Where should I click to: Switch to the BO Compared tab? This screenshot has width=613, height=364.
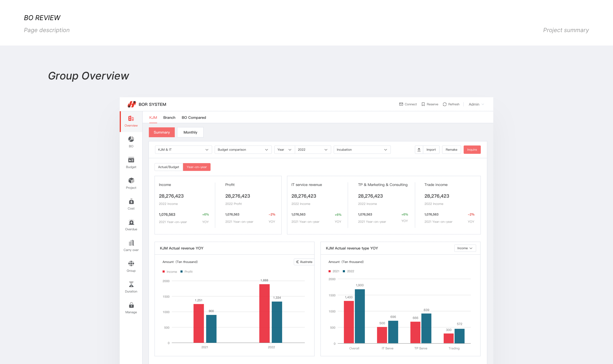tap(194, 118)
